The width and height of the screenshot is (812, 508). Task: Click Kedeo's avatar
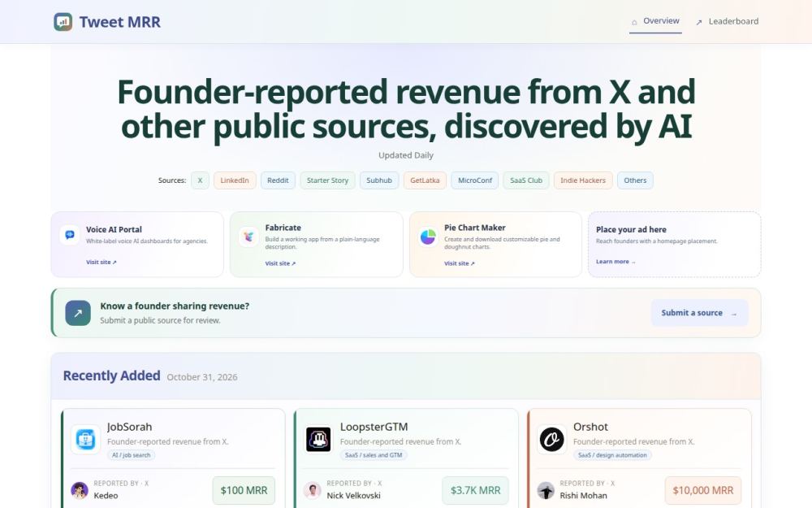(x=80, y=490)
